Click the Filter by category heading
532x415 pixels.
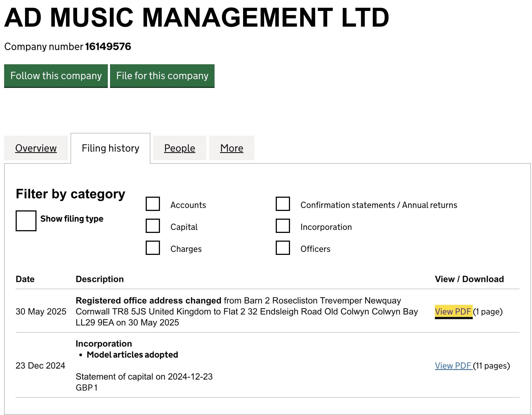click(x=71, y=194)
